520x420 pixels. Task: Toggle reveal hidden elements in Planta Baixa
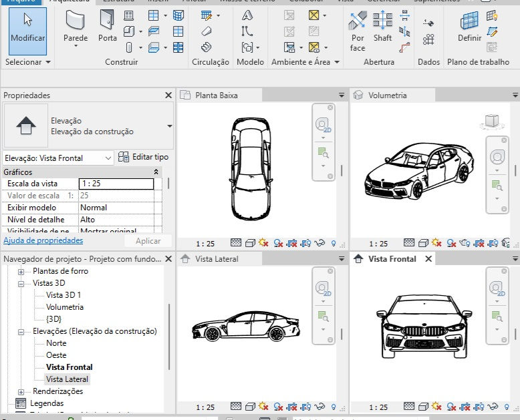(x=334, y=244)
